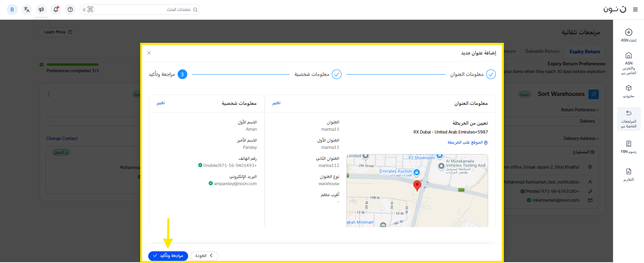The image size is (644, 263).
Task: Click the language translate icon
Action: click(27, 9)
